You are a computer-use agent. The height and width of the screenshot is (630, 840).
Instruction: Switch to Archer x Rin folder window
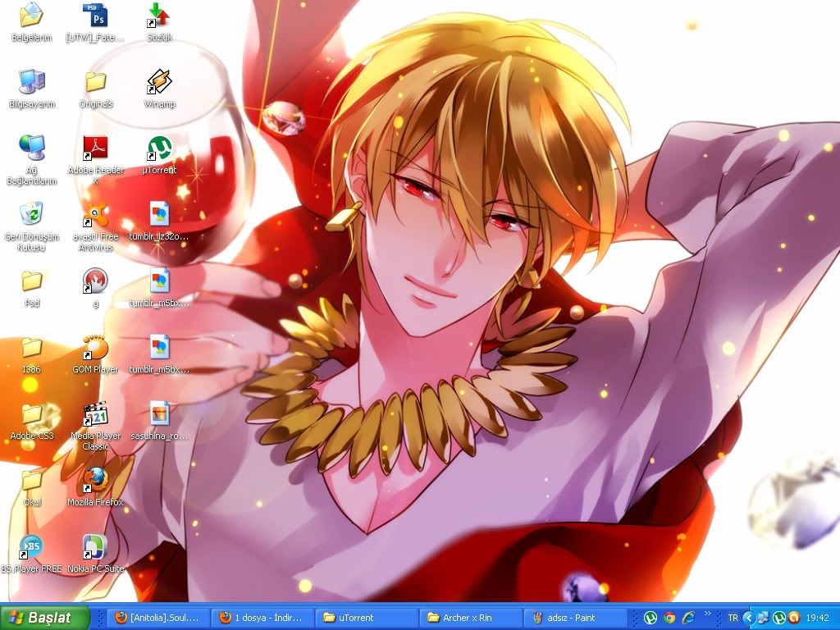point(471,618)
